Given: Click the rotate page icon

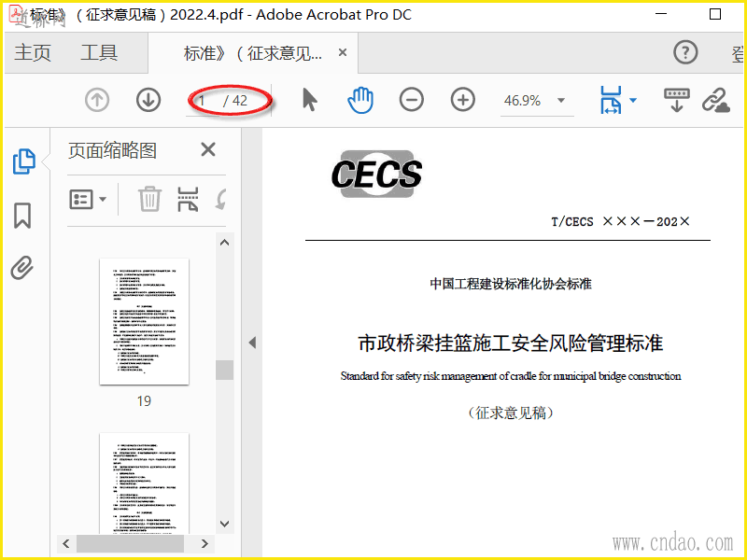Looking at the screenshot, I should pyautogui.click(x=220, y=199).
